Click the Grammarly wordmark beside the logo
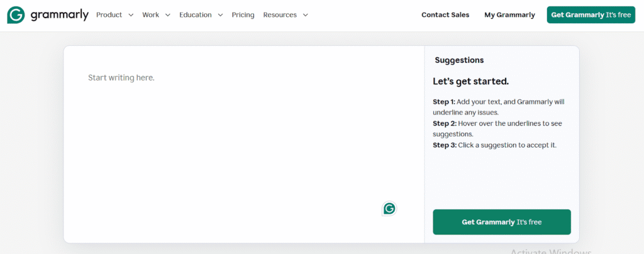Viewport: 644px width, 254px height. click(59, 15)
